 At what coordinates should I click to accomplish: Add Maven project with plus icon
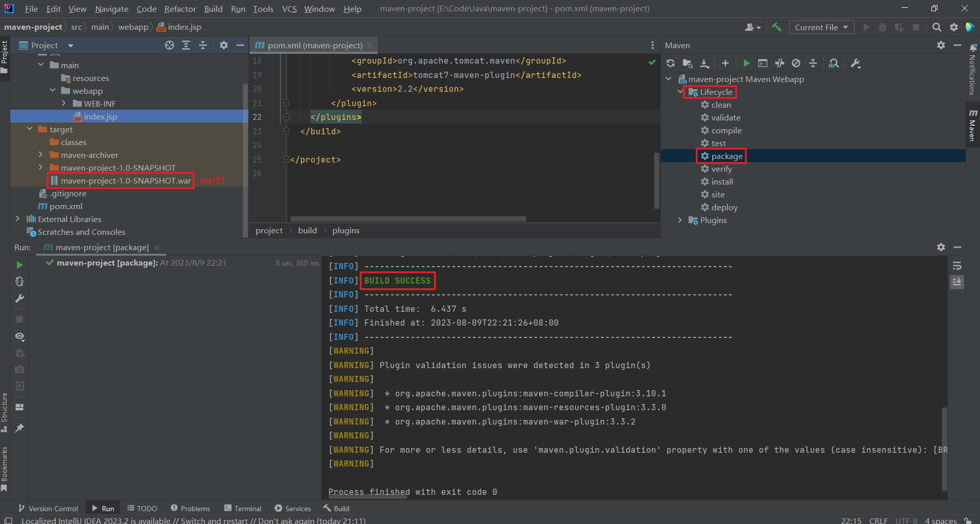[725, 63]
